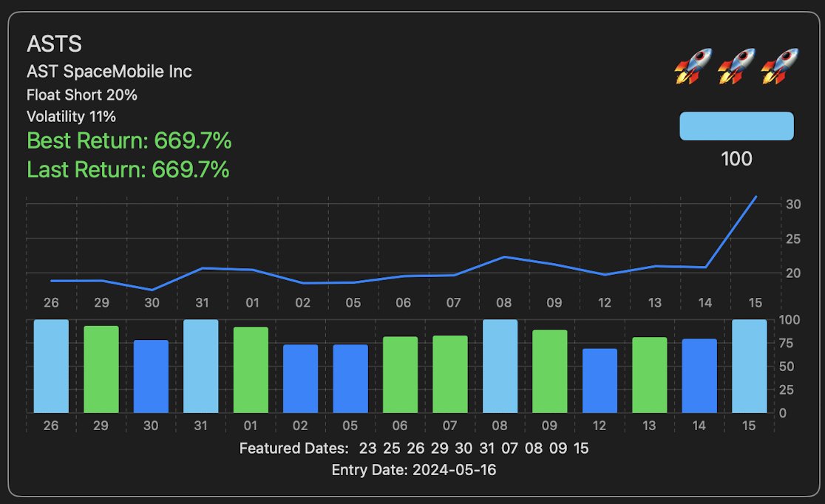
Task: Click the last rocket emoji
Action: pos(780,67)
